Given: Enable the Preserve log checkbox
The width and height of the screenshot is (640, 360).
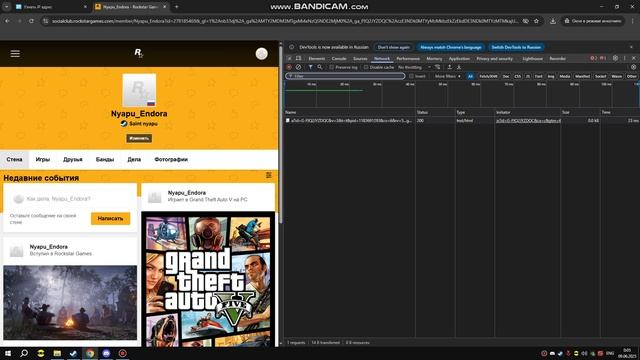Looking at the screenshot, I should [331, 67].
